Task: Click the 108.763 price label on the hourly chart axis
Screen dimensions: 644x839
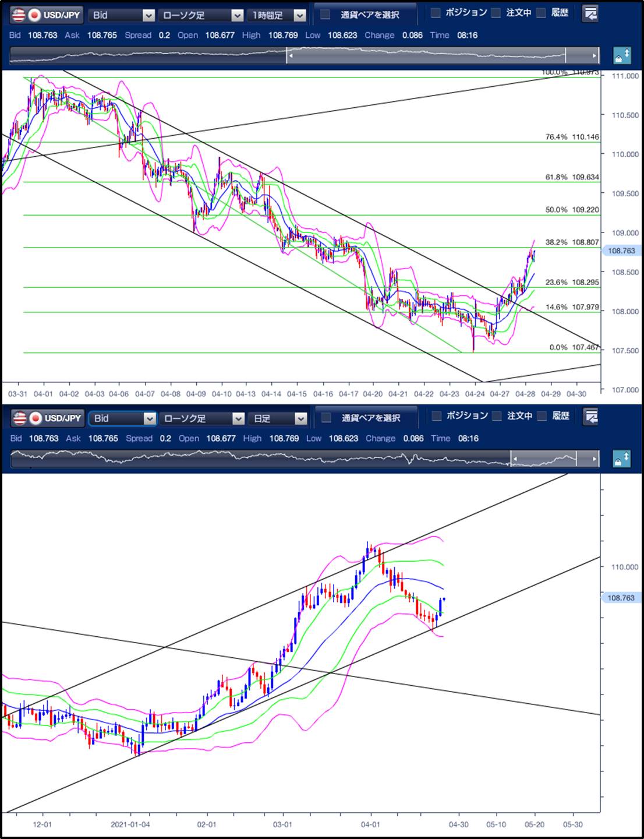Action: (621, 251)
